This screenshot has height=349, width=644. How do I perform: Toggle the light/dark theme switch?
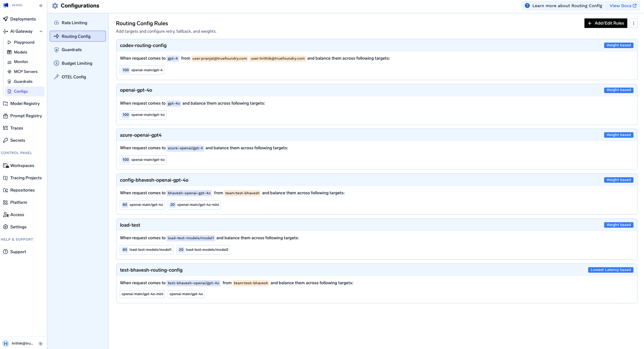(x=41, y=344)
